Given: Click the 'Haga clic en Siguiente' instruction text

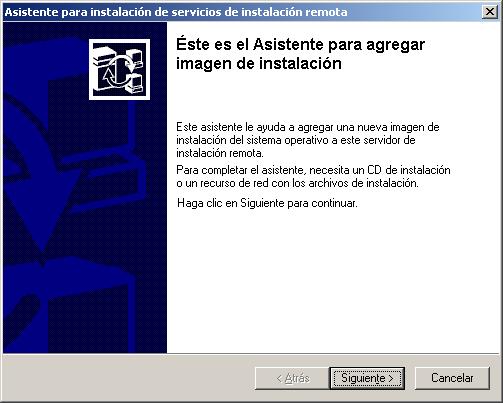Looking at the screenshot, I should (x=267, y=203).
